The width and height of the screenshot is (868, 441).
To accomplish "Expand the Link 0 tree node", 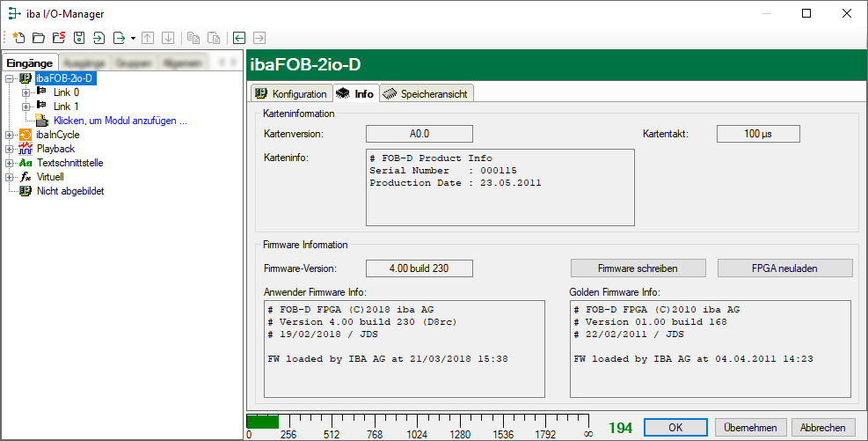I will click(x=26, y=92).
